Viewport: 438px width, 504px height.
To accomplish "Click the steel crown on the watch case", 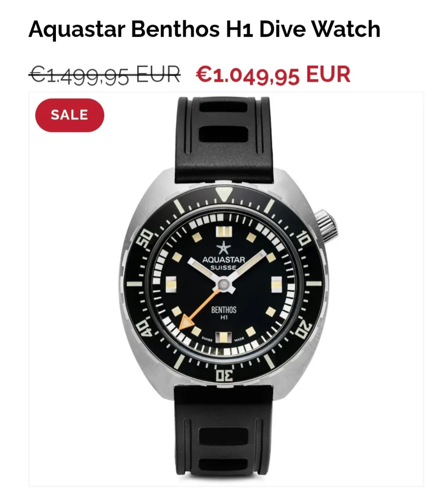I will [x=326, y=225].
